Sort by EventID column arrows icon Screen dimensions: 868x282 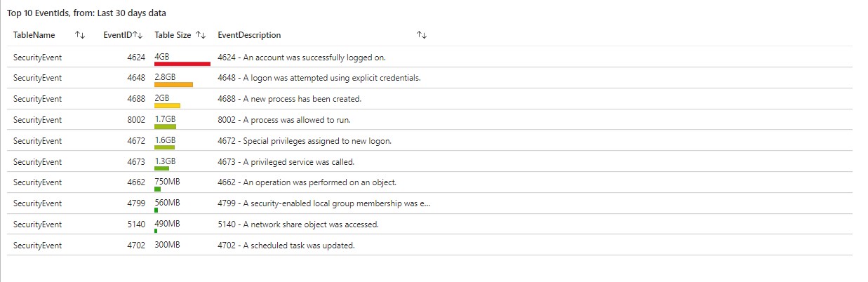tap(138, 35)
